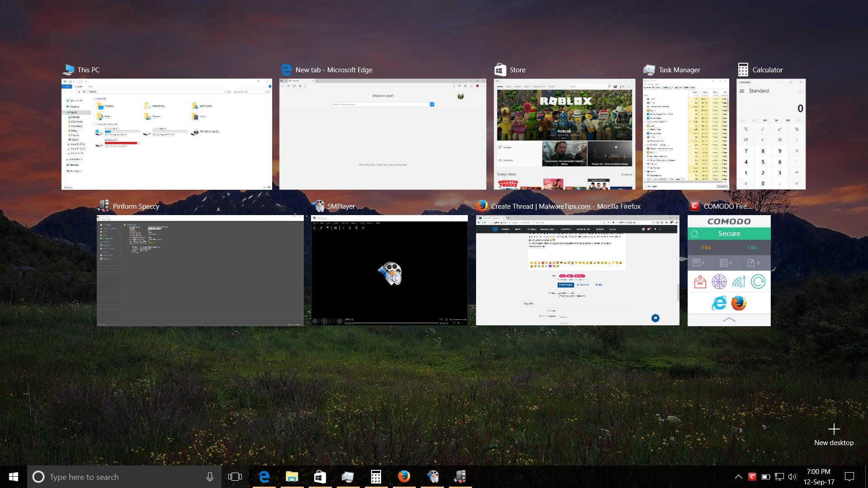Open the Store icon in taskbar
The height and width of the screenshot is (488, 868).
point(320,477)
